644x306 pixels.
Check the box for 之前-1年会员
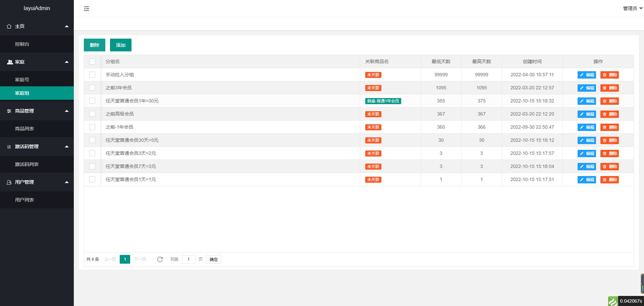tap(92, 127)
